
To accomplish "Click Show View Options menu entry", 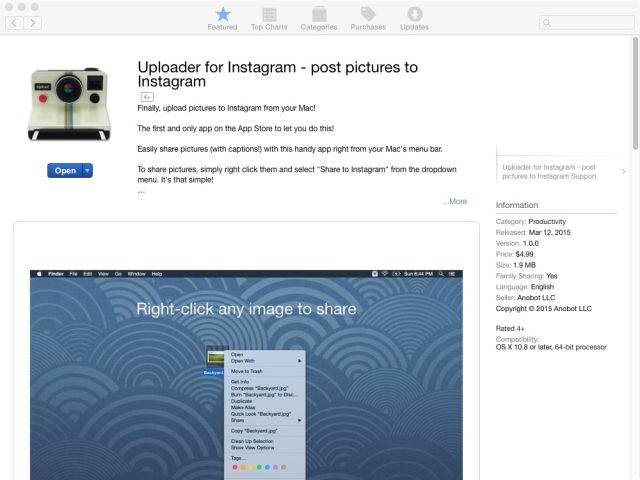I will click(x=252, y=448).
